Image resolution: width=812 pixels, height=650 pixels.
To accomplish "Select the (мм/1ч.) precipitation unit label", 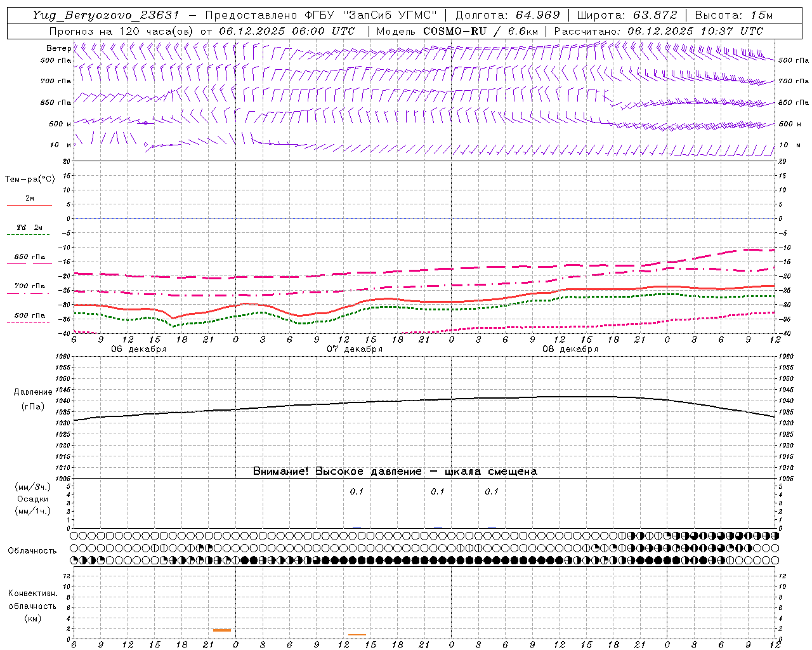I will (32, 511).
